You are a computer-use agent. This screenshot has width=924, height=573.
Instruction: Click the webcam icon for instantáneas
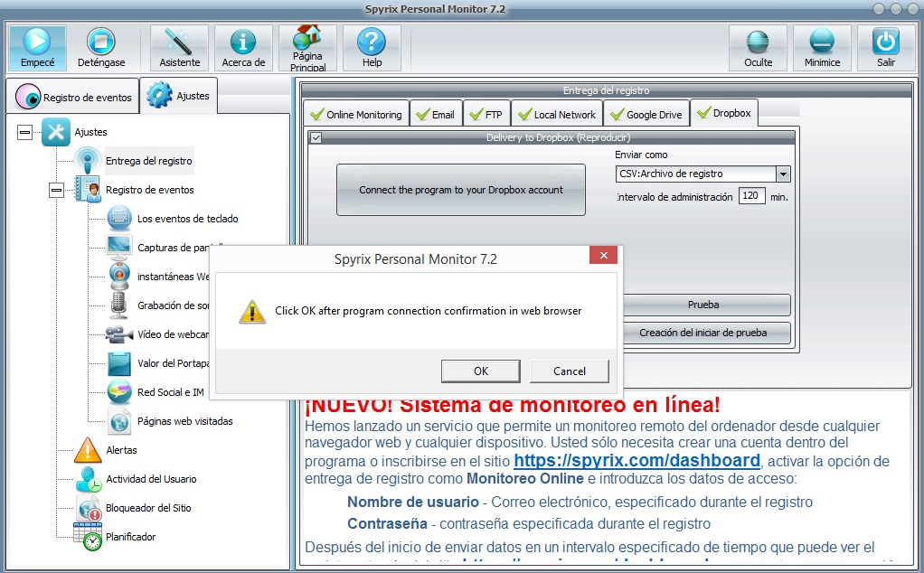pyautogui.click(x=119, y=276)
